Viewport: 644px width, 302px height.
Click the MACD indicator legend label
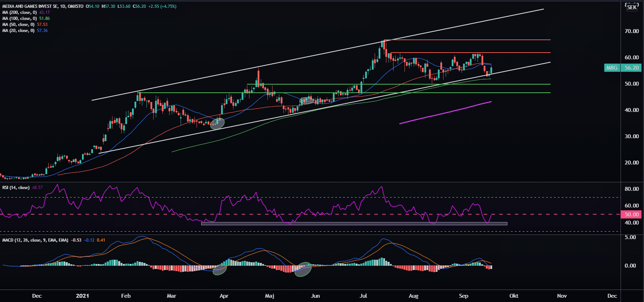point(35,240)
